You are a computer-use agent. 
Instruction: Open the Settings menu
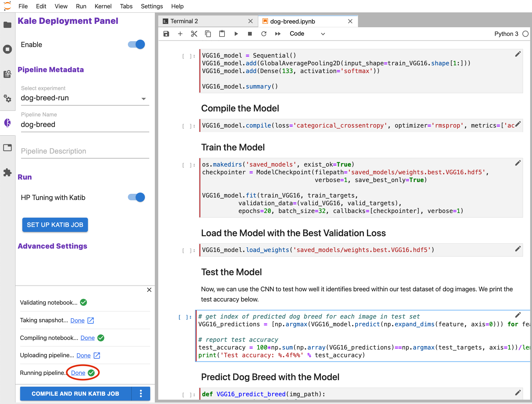[152, 6]
